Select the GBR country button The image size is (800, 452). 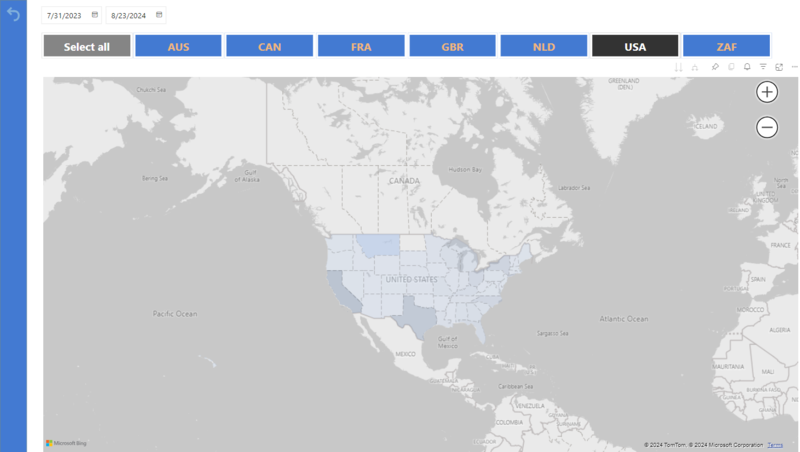(453, 46)
